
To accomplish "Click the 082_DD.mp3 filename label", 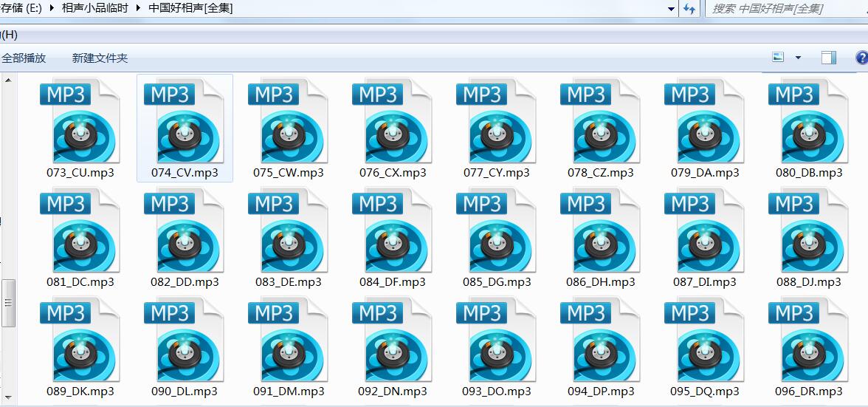I will point(185,282).
